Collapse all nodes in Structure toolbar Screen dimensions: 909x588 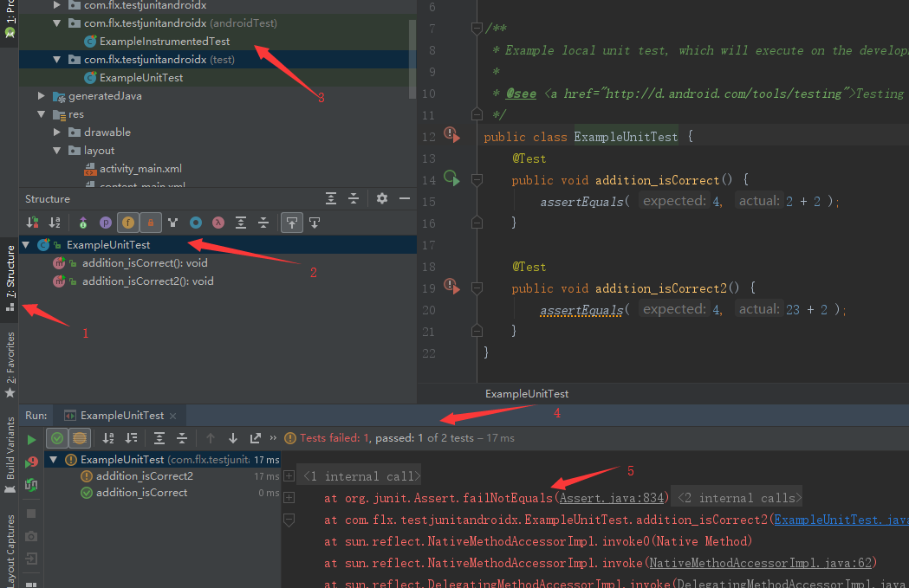pos(263,223)
